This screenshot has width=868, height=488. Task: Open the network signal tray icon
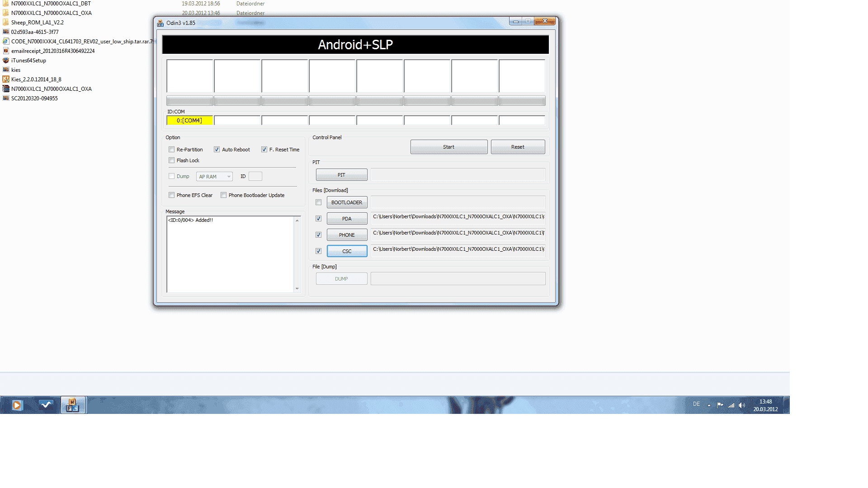[x=731, y=405]
